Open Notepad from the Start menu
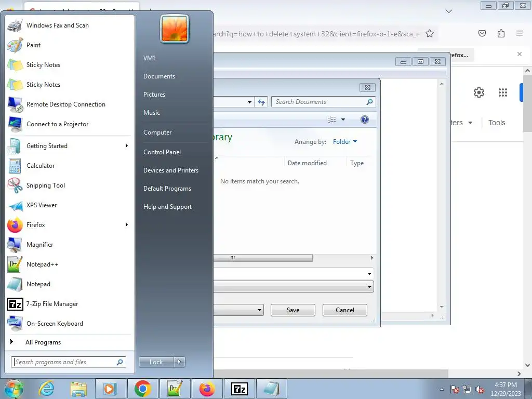Viewport: 532px width, 399px height. 70,284
